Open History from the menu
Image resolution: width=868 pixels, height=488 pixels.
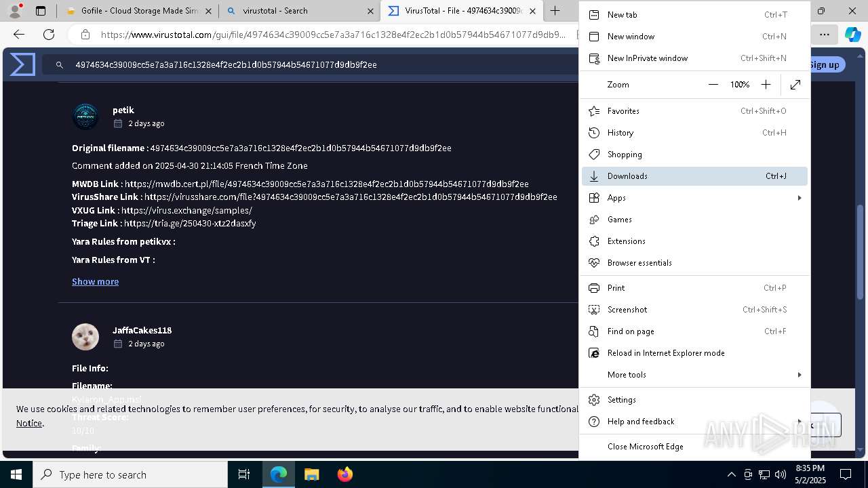(x=694, y=133)
